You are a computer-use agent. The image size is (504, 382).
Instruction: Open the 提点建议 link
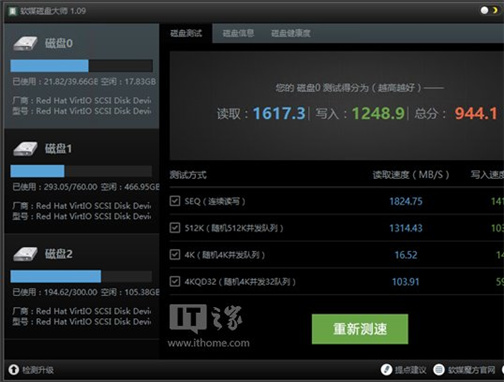coord(410,370)
